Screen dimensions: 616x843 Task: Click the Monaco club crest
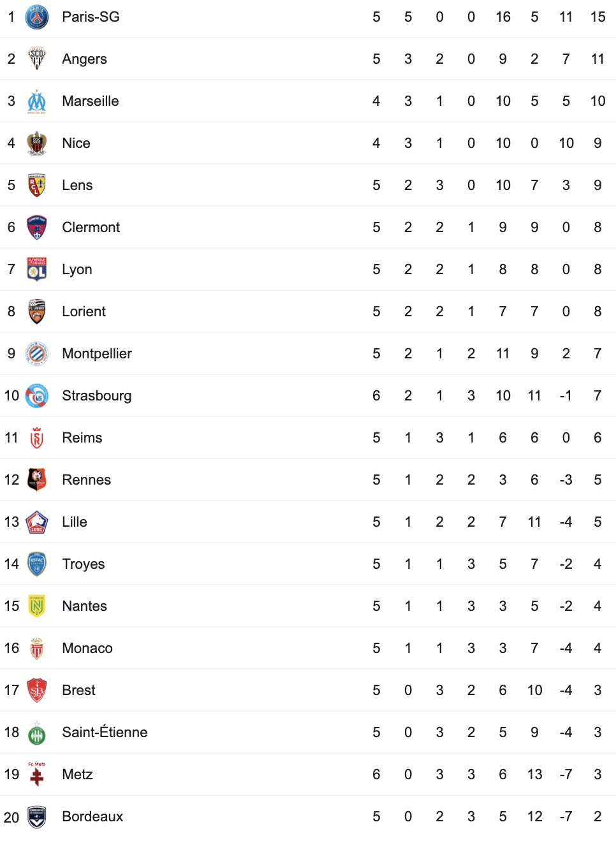[x=37, y=648]
